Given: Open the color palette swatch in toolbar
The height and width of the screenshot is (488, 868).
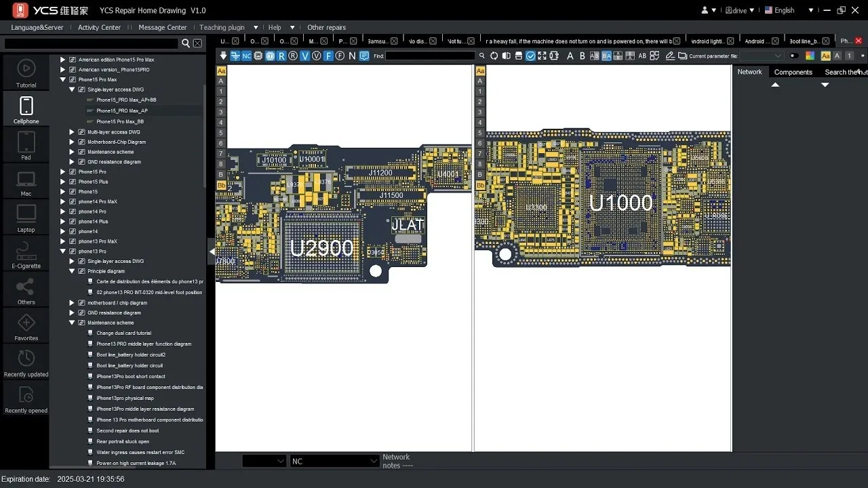Looking at the screenshot, I should (810, 56).
